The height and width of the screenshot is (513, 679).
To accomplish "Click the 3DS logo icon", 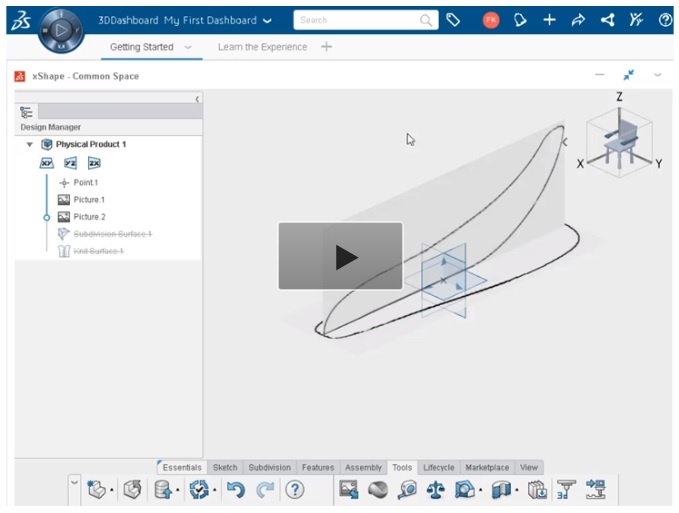I will pyautogui.click(x=21, y=20).
